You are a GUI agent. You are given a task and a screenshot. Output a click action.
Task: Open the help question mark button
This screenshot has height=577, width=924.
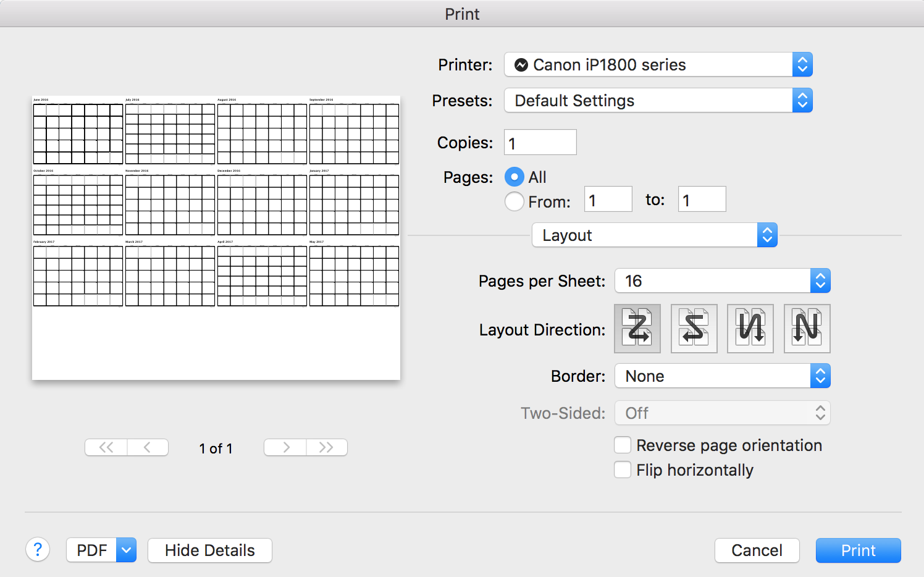[38, 549]
